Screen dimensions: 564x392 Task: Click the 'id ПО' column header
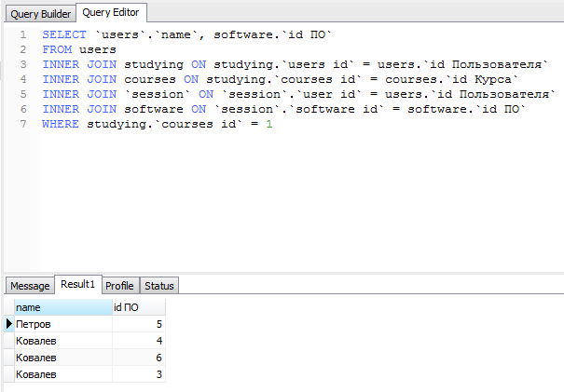(139, 307)
